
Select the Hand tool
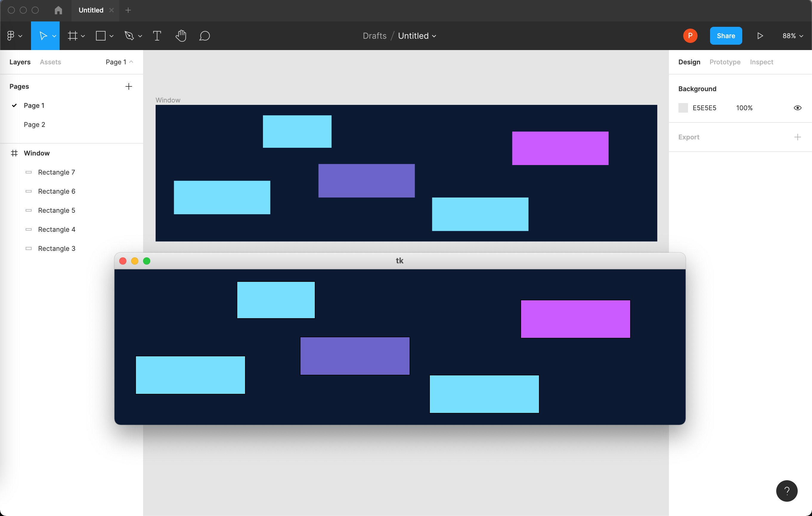(181, 35)
